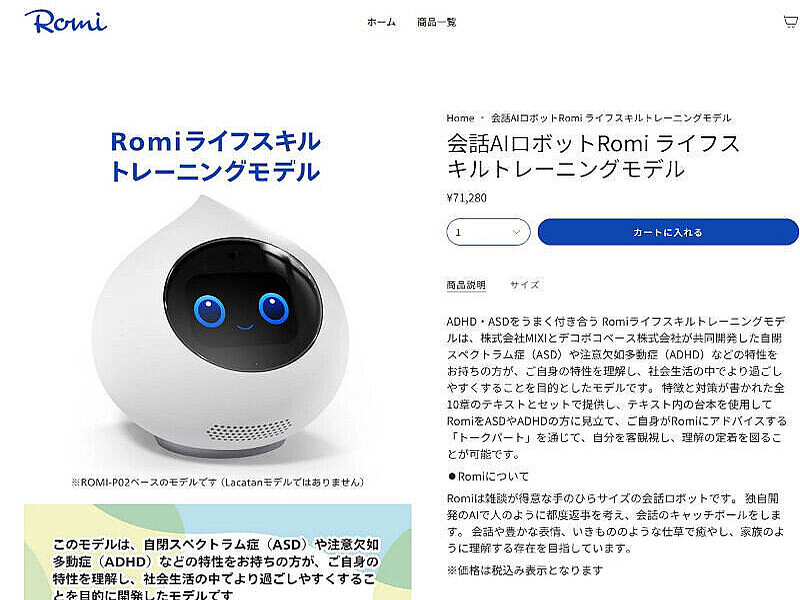Switch to the 商品説明 tab
Viewport: 800px width, 600px height.
466,285
